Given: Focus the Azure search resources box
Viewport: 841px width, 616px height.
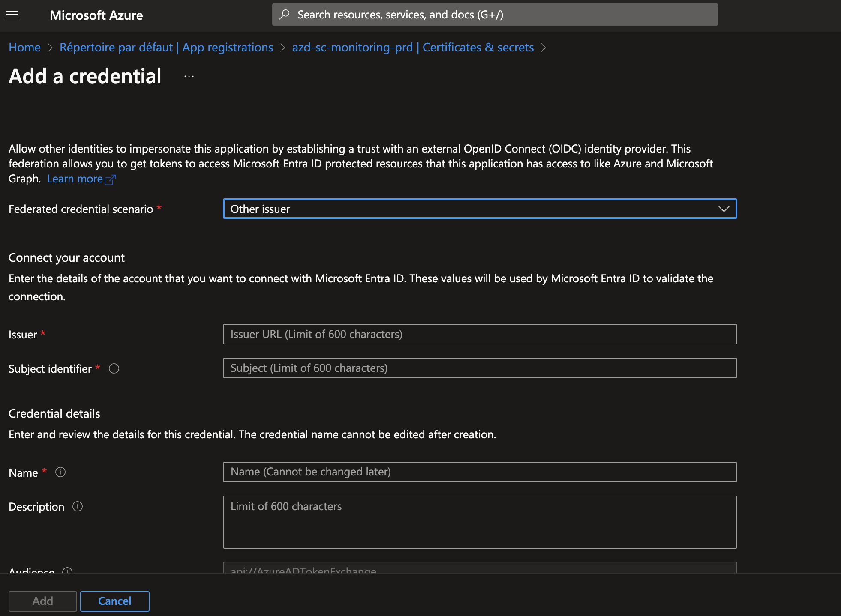Looking at the screenshot, I should pos(495,15).
